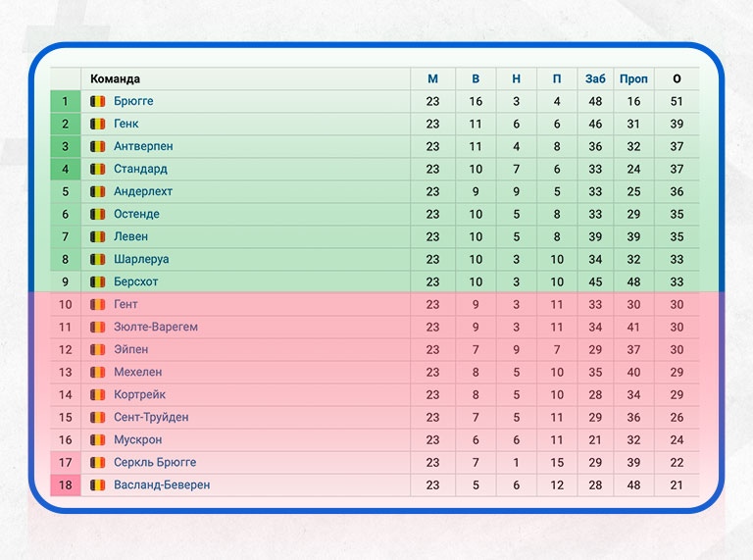The image size is (753, 560).
Task: Click the flag icon beside Шарлеруа
Action: point(98,259)
